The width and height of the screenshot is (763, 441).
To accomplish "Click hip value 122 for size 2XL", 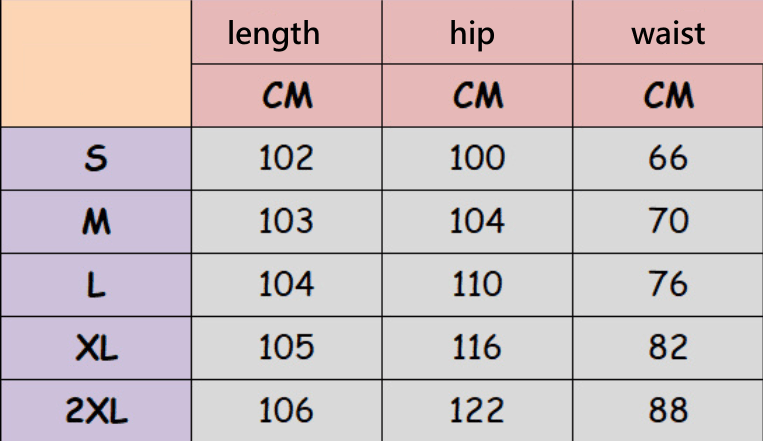I will click(477, 411).
